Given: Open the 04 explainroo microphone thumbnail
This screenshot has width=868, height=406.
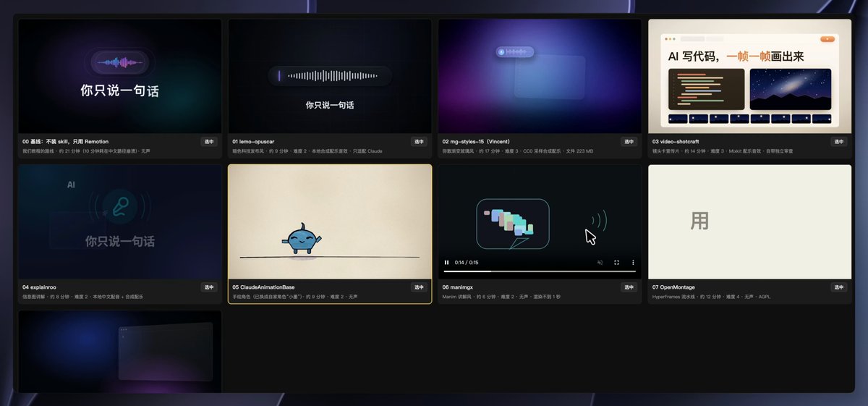Looking at the screenshot, I should (x=120, y=222).
